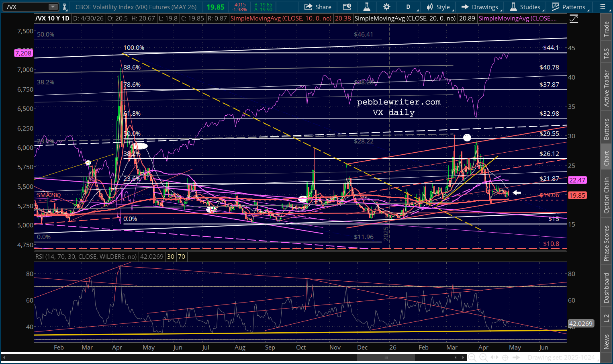Click the zoom in magnifier icon

483,358
